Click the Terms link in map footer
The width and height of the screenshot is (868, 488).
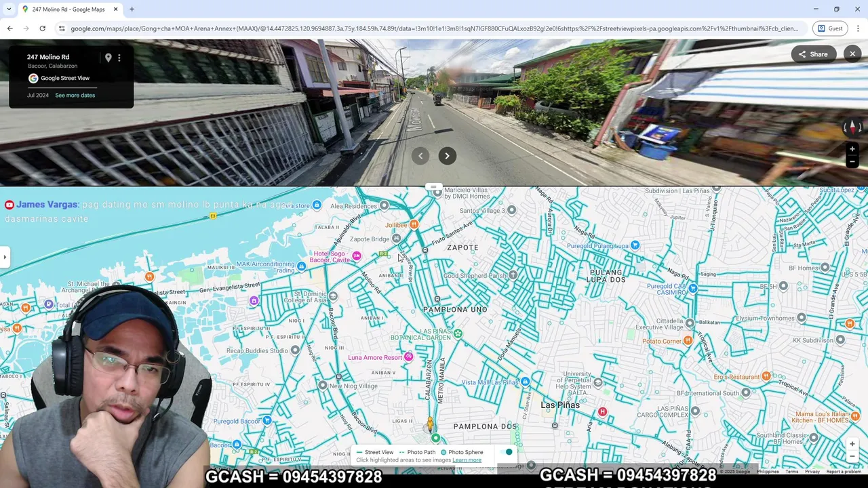(x=791, y=472)
